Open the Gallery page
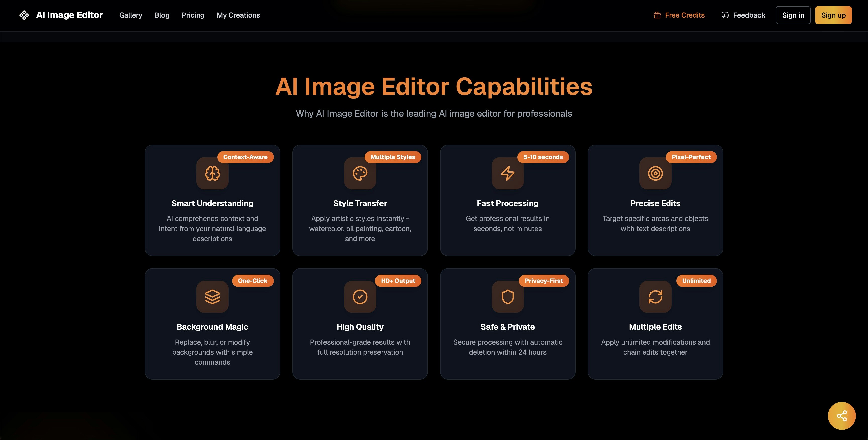 click(130, 15)
